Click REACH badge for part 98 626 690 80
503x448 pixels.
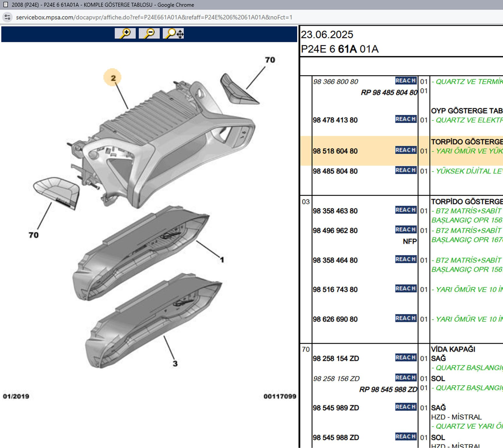(x=406, y=318)
